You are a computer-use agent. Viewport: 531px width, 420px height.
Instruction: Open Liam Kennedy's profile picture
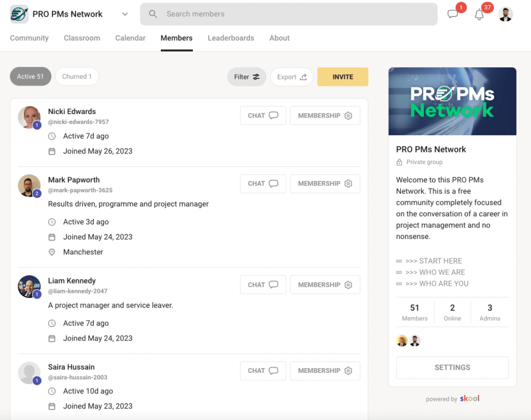click(29, 287)
